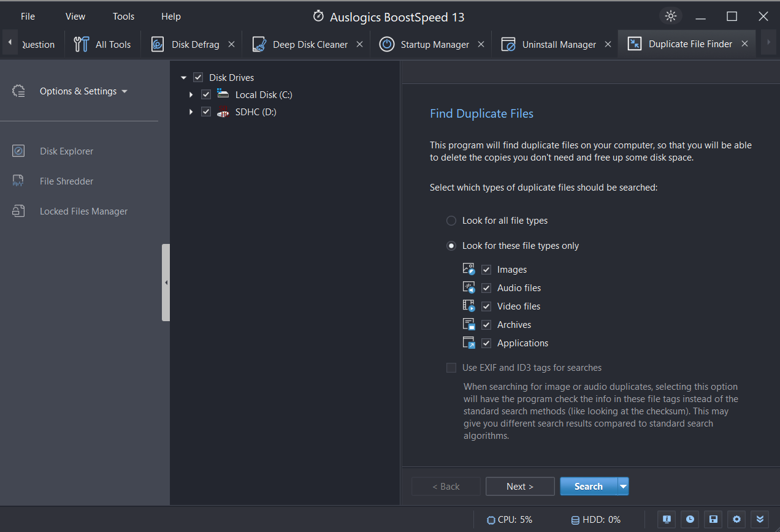
Task: Select Look for these file types only
Action: [x=451, y=246]
